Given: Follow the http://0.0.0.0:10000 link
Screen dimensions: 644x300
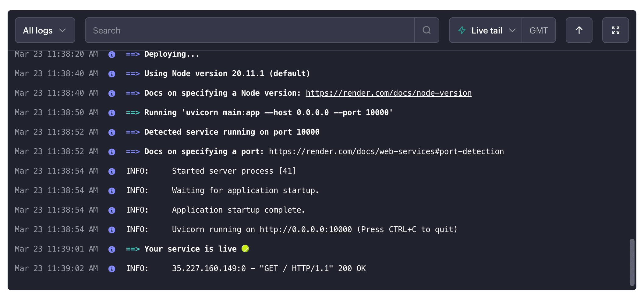Looking at the screenshot, I should click(306, 230).
